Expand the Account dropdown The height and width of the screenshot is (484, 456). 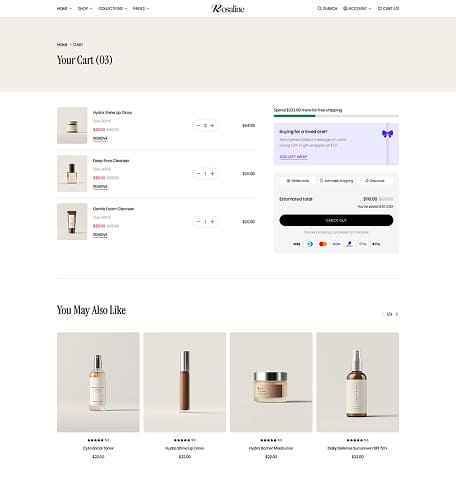(x=357, y=8)
